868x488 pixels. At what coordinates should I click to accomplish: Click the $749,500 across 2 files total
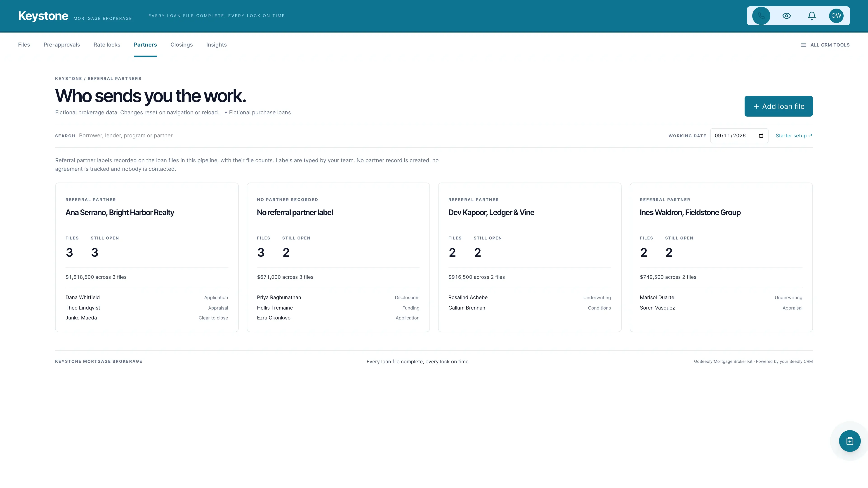click(668, 277)
